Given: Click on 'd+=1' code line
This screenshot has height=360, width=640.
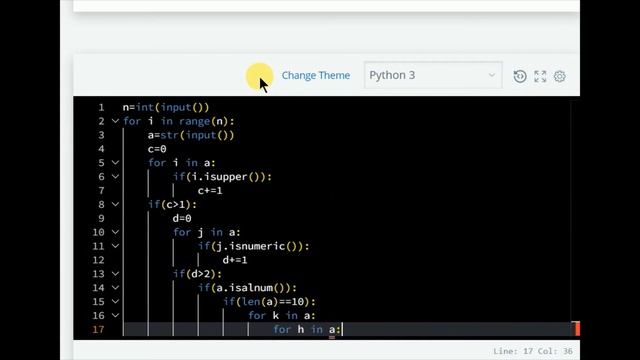Looking at the screenshot, I should [235, 260].
